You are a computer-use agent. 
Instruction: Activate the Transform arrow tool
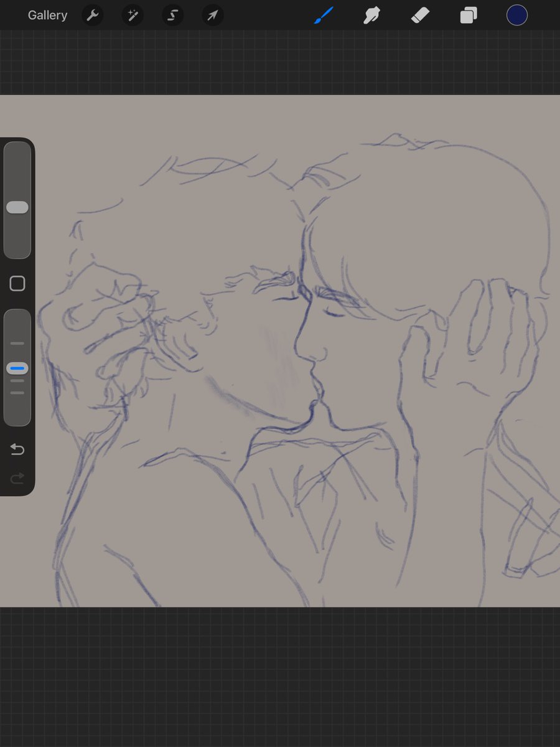pyautogui.click(x=212, y=16)
